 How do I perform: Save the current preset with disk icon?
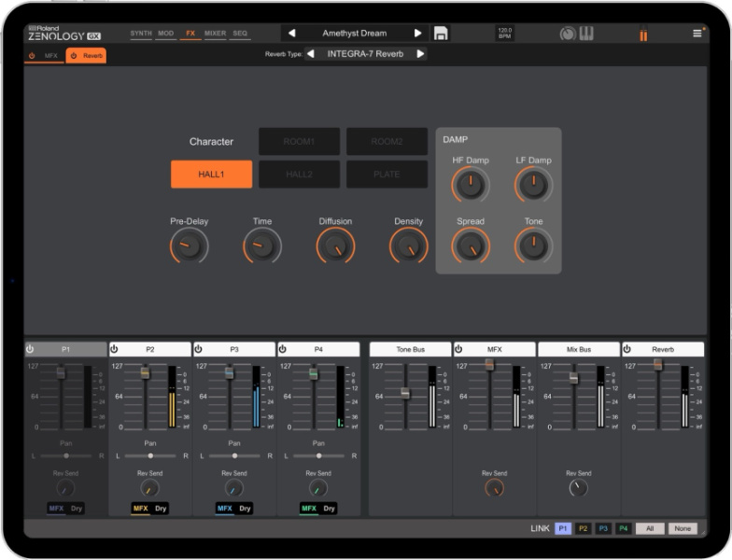(441, 34)
